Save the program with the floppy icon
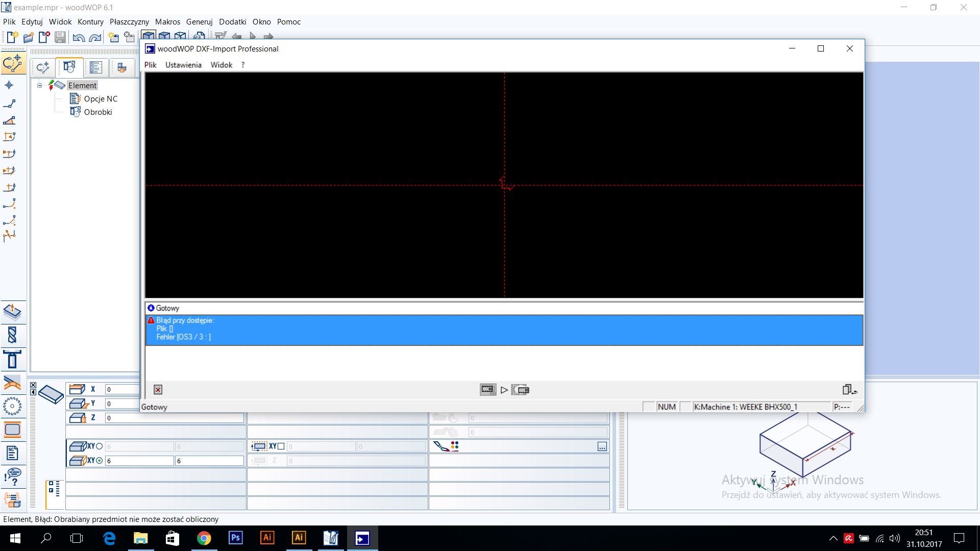Image resolution: width=980 pixels, height=551 pixels. point(60,37)
